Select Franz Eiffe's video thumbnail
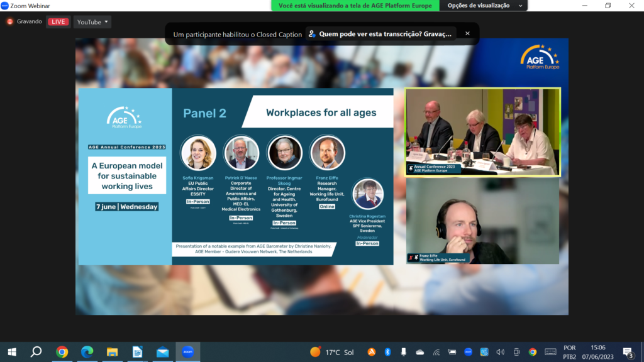The height and width of the screenshot is (362, 644). 482,221
